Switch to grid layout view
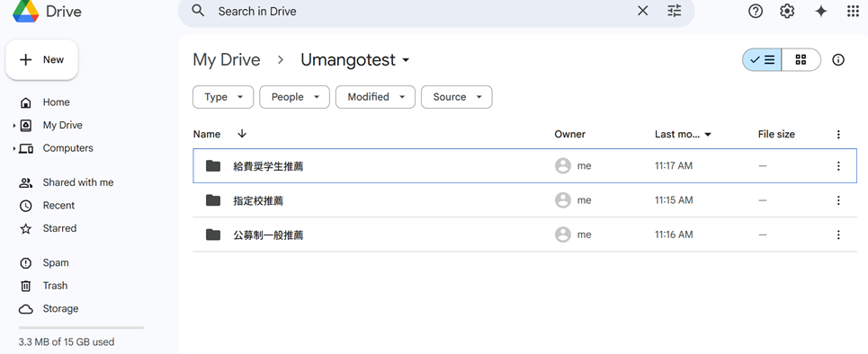868x354 pixels. point(801,59)
